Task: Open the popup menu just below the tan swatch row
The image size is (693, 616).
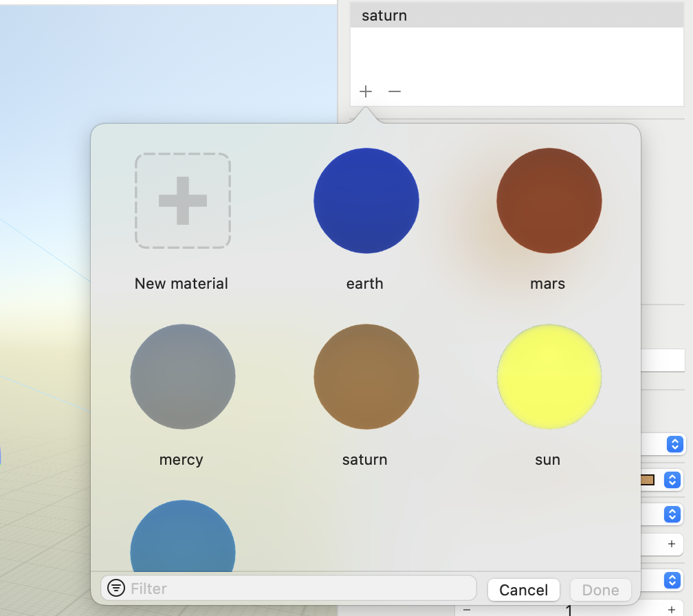Action: tap(673, 514)
